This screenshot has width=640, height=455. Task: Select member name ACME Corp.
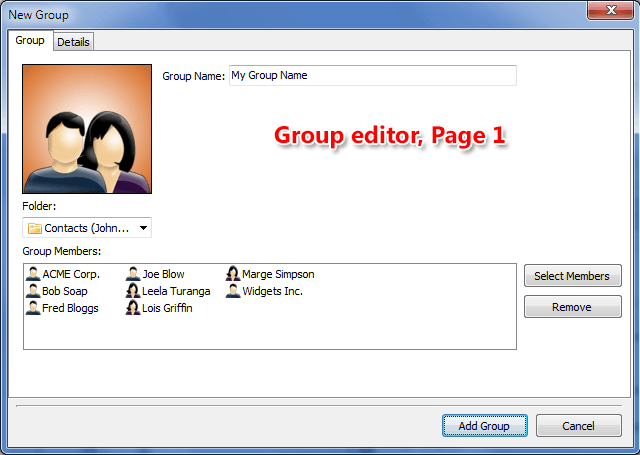pos(71,274)
